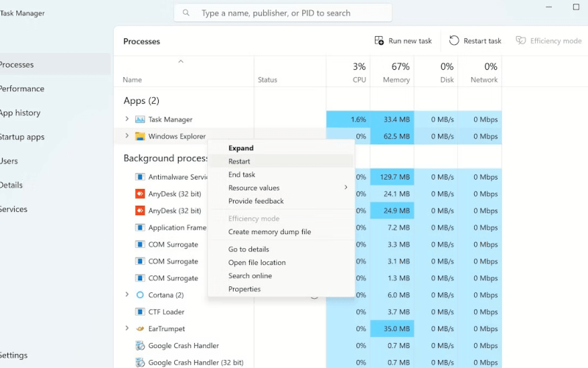Viewport: 588px width, 368px height.
Task: Click the Google Crash Handler (32 bit) icon
Action: tap(140, 362)
